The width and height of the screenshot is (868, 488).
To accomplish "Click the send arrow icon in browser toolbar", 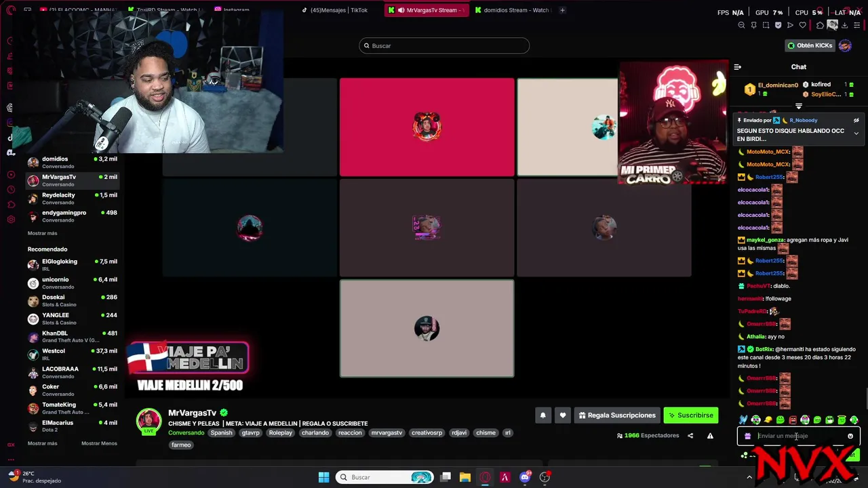I will (x=790, y=25).
